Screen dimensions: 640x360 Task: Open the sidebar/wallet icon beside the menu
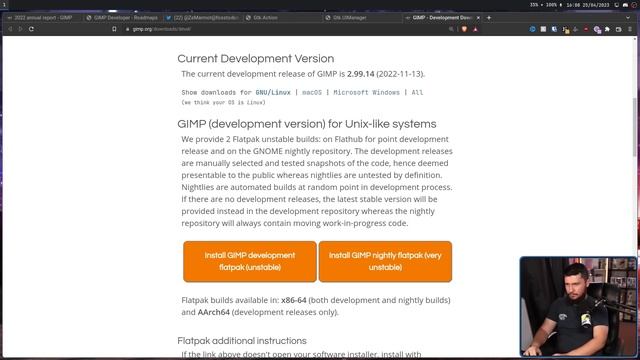[619, 29]
